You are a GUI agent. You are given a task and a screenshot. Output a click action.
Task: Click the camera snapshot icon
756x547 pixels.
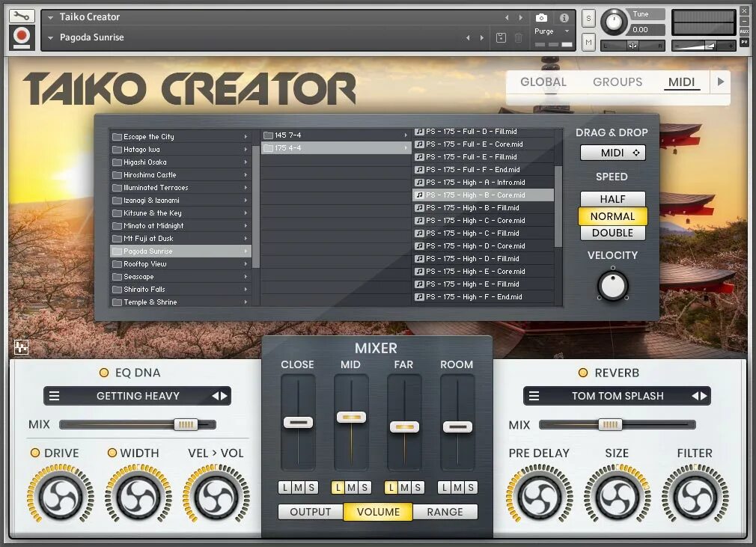[x=541, y=18]
